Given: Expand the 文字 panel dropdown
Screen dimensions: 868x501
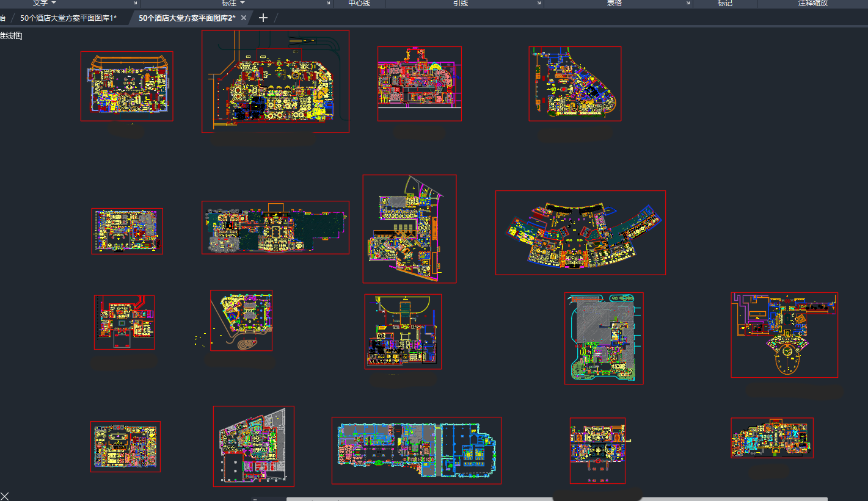Looking at the screenshot, I should point(53,3).
